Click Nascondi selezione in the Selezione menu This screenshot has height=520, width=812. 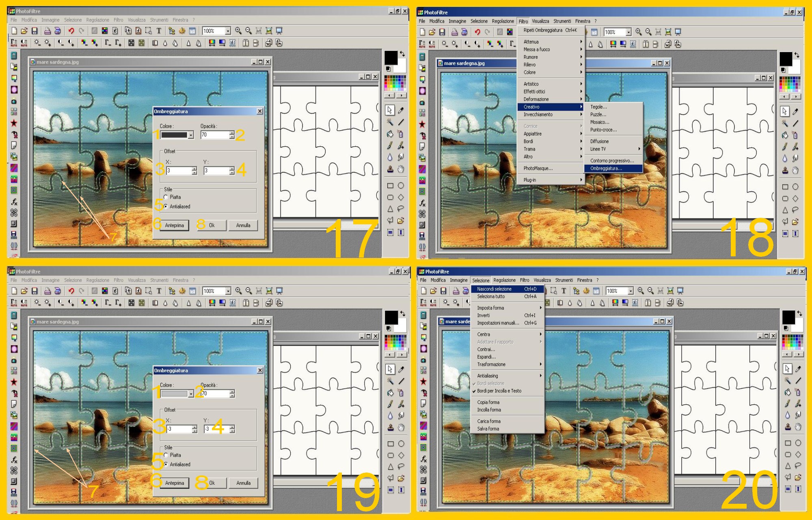click(x=494, y=289)
